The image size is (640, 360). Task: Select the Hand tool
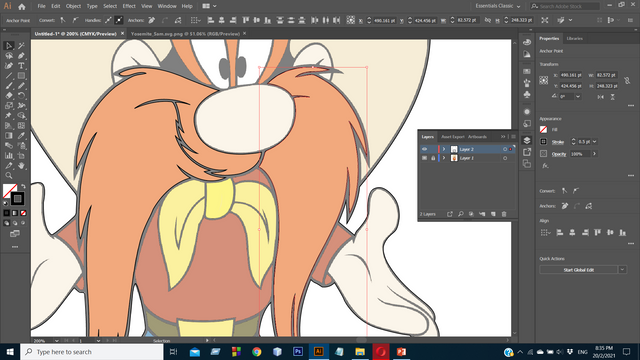click(21, 165)
